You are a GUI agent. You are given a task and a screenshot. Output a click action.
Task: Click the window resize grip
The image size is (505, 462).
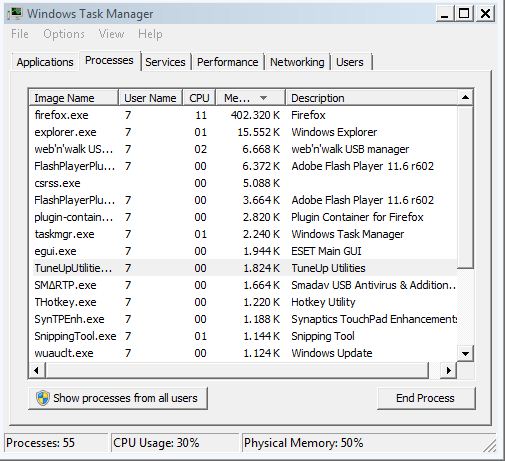pos(490,446)
